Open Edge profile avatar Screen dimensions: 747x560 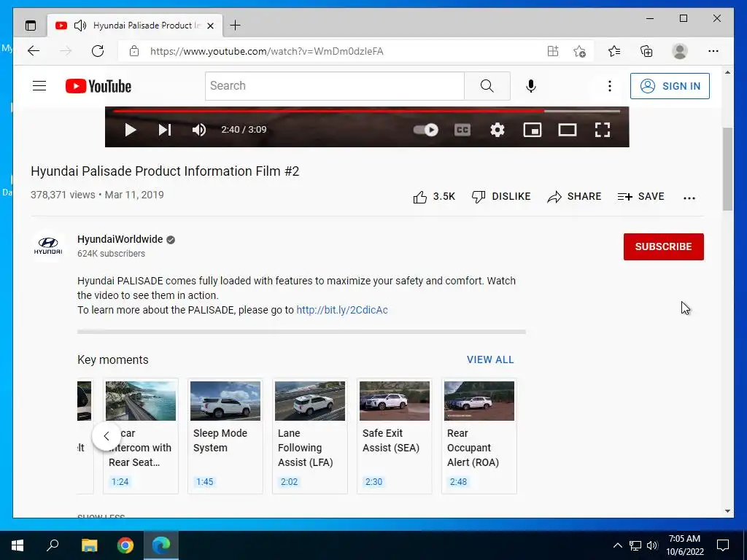click(x=680, y=51)
